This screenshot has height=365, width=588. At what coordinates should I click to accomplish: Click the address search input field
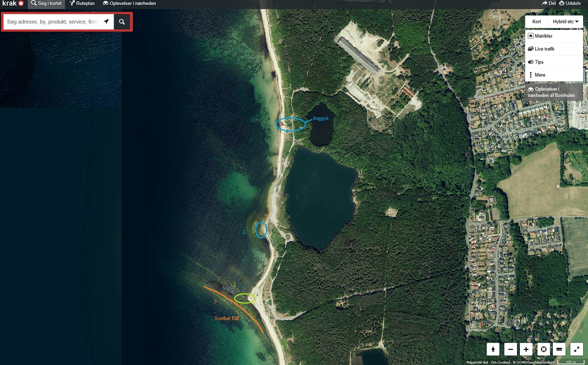click(51, 22)
